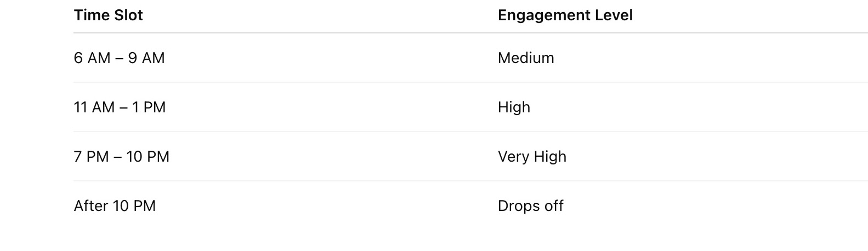Click the word 'Very' in Very High
This screenshot has width=868, height=251.
tap(513, 157)
